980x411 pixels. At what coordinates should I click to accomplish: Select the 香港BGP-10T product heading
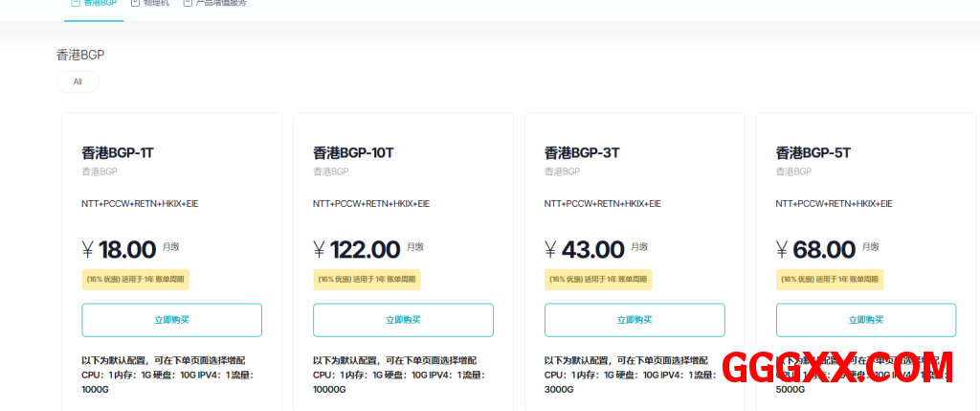tap(353, 152)
